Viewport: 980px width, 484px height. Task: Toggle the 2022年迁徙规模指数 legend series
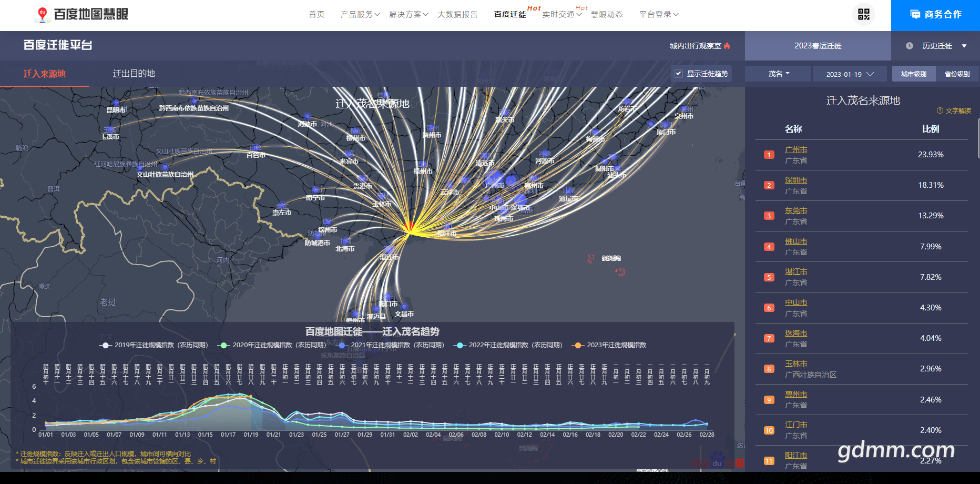(x=508, y=345)
